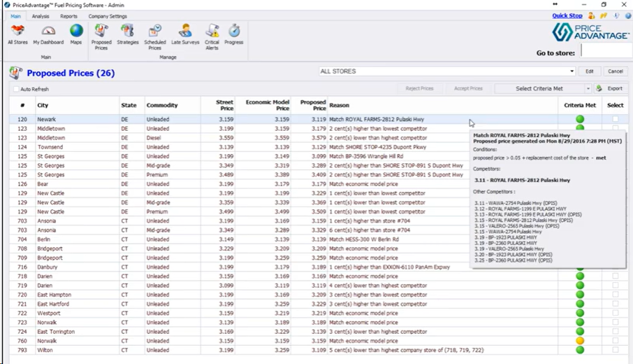Check the Select box for store 719 Darien
Image resolution: width=633 pixels, height=364 pixels.
tap(615, 285)
